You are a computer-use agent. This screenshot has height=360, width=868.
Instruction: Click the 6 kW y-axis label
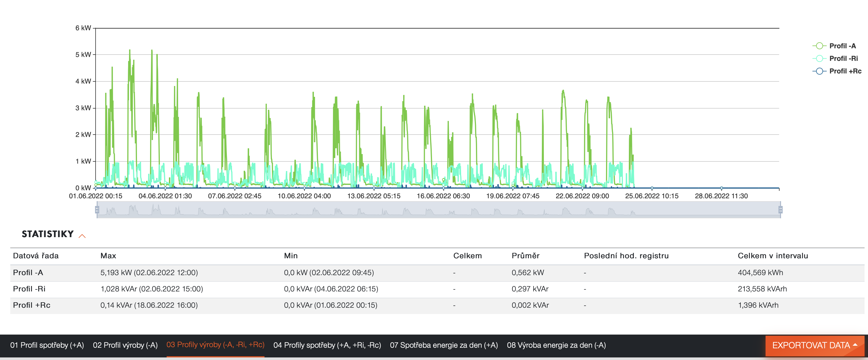click(83, 28)
